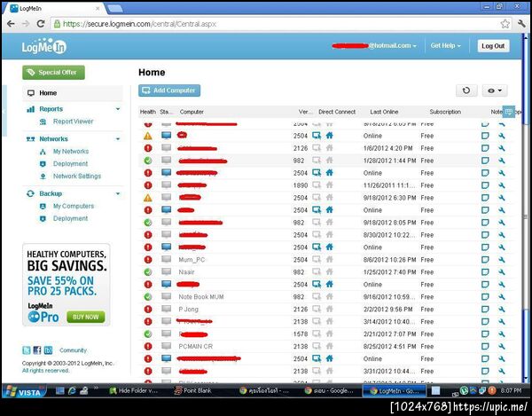Screen dimensions: 532x416
Task: Sort by the Last Online column header
Action: pyautogui.click(x=384, y=112)
